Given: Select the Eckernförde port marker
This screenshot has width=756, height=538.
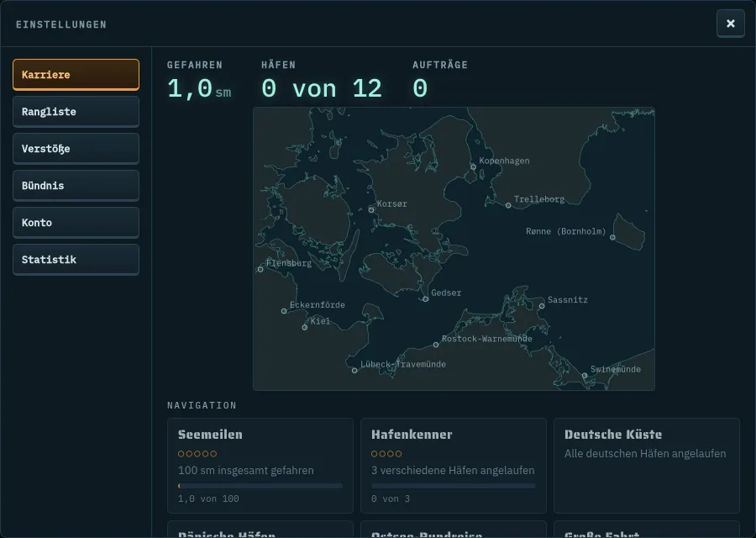Looking at the screenshot, I should [x=284, y=311].
